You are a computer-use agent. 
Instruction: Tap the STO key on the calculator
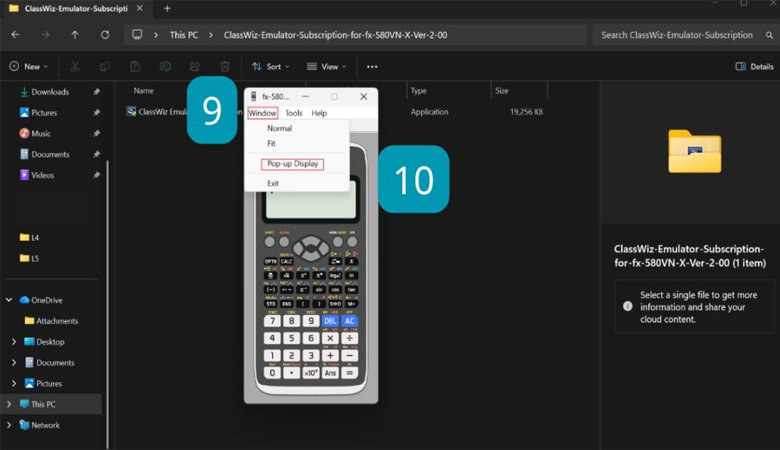tap(271, 303)
